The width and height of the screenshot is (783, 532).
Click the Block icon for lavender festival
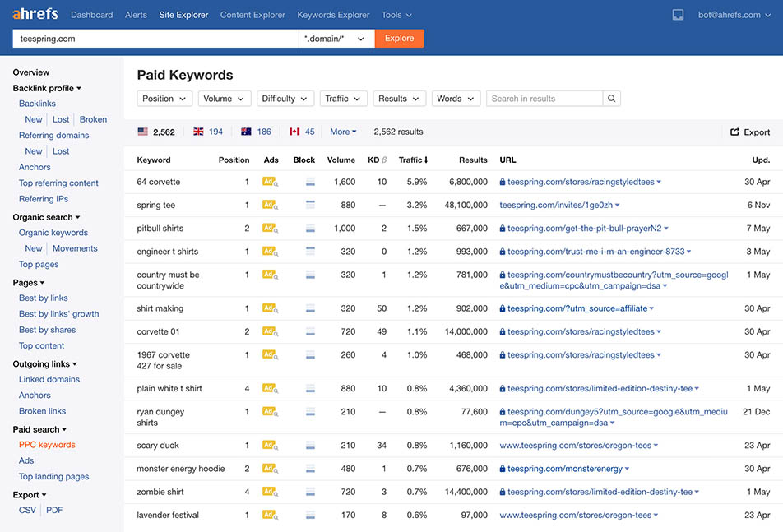tap(310, 515)
